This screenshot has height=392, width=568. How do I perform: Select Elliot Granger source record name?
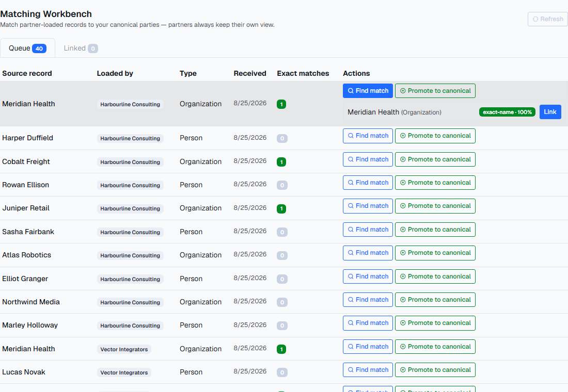pyautogui.click(x=25, y=279)
